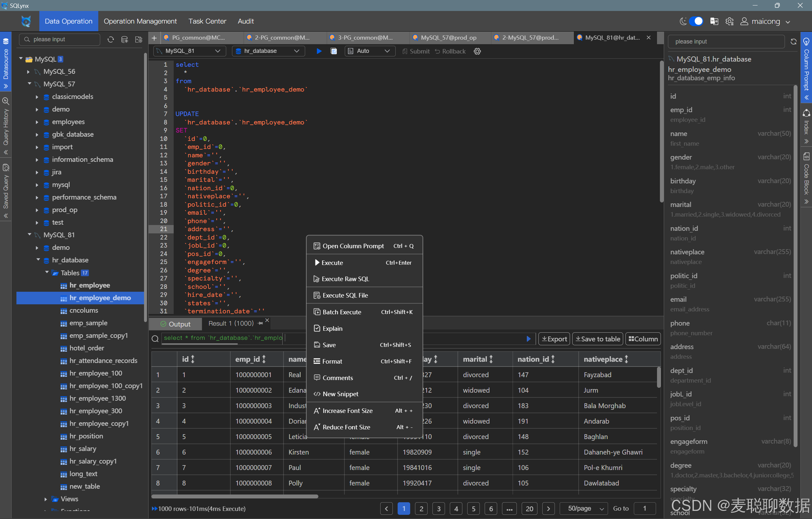Sort the results by the marital column
The width and height of the screenshot is (812, 519).
(x=491, y=359)
